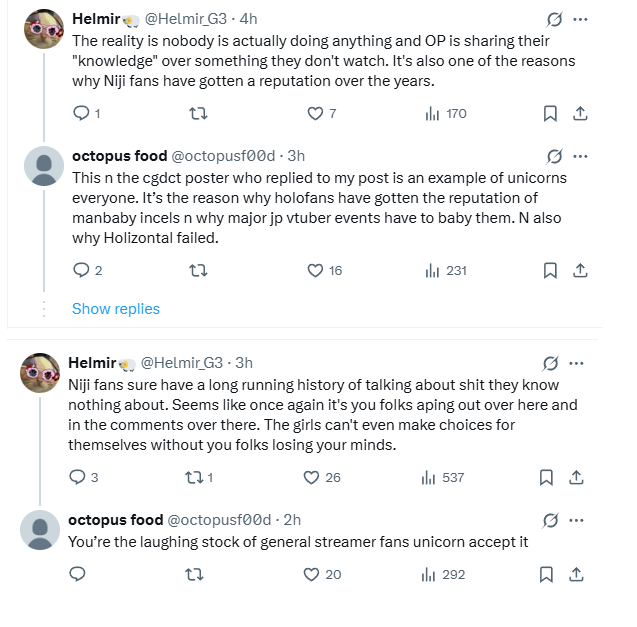Bookmark Helmir's tweet with 170 views

pos(549,114)
